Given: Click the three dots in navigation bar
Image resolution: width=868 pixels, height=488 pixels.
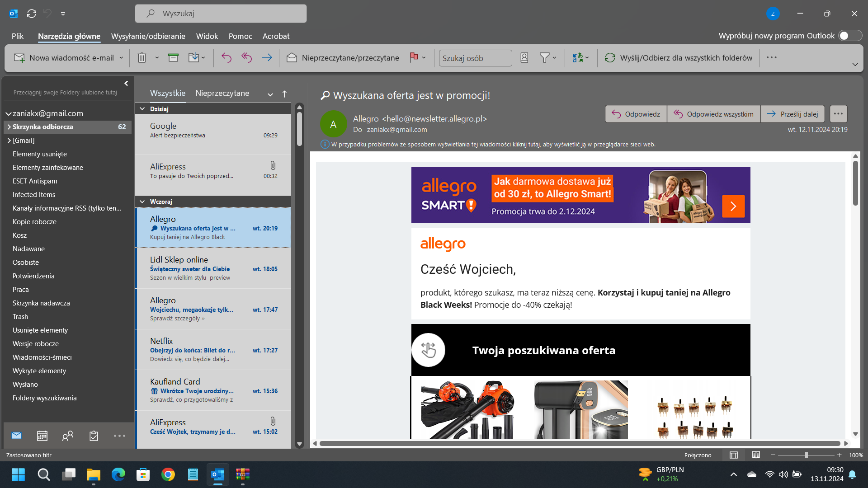Looking at the screenshot, I should 119,436.
